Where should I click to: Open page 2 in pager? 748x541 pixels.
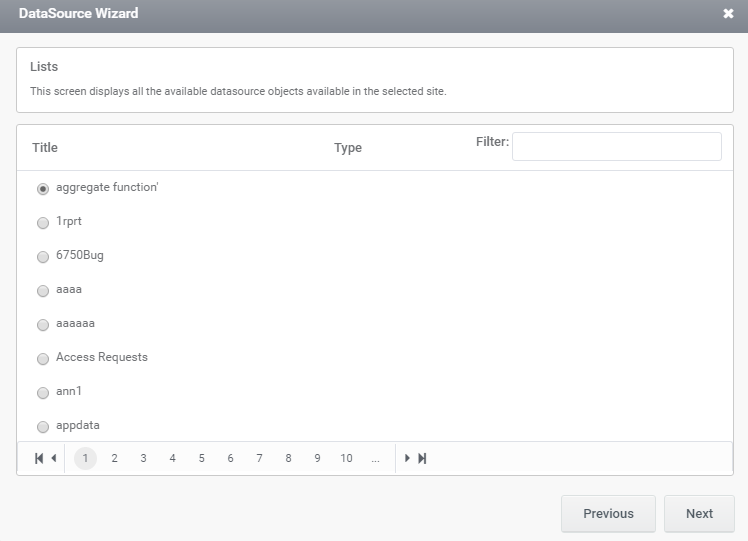(114, 458)
